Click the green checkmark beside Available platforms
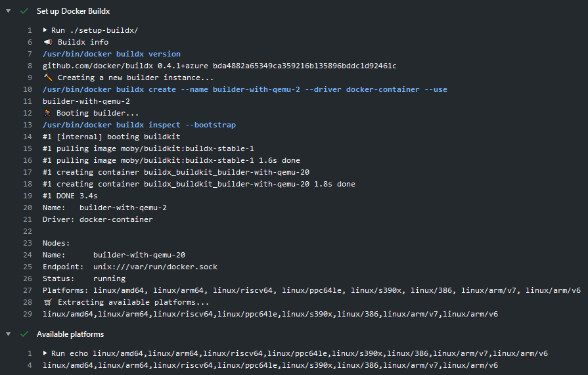The width and height of the screenshot is (588, 375). (24, 334)
